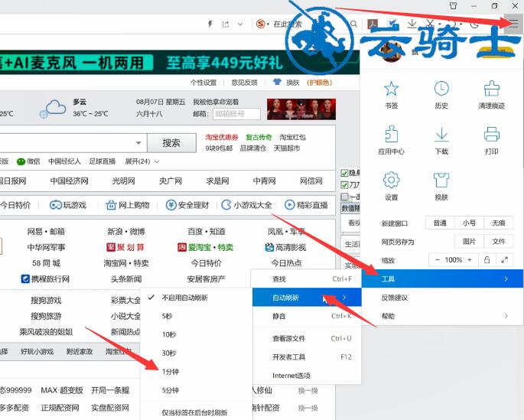The image size is (524, 420).
Task: Select 不启用自动刷新 option
Action: pos(197,298)
